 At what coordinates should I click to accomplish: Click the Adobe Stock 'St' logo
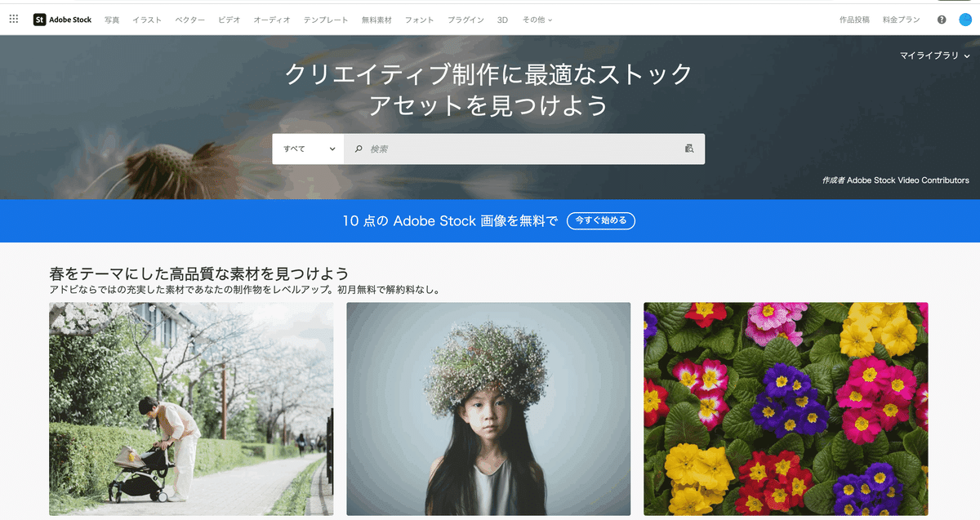point(38,19)
